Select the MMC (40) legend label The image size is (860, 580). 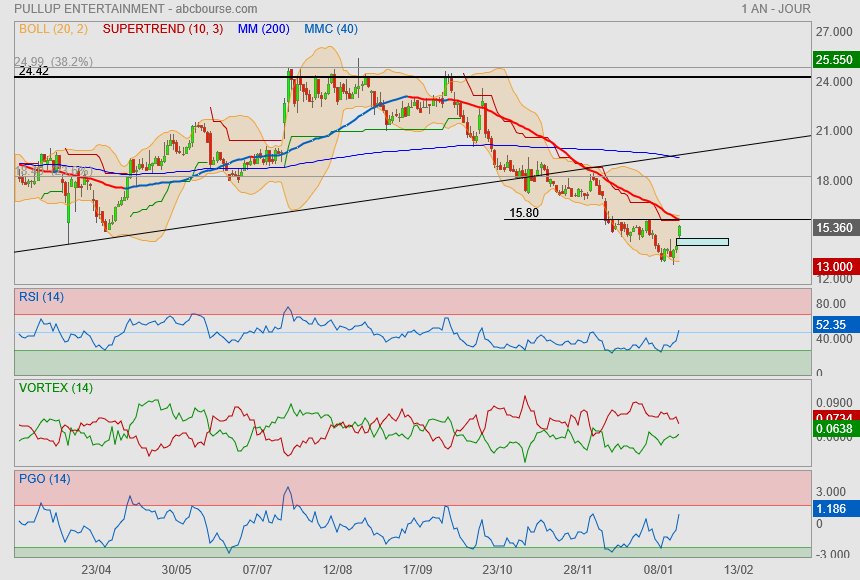pos(331,29)
